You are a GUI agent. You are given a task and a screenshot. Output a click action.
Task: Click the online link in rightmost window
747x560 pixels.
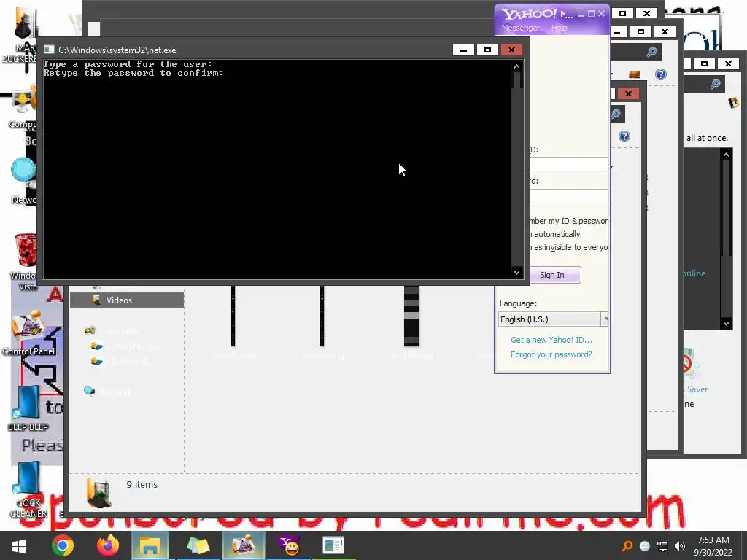pyautogui.click(x=694, y=273)
